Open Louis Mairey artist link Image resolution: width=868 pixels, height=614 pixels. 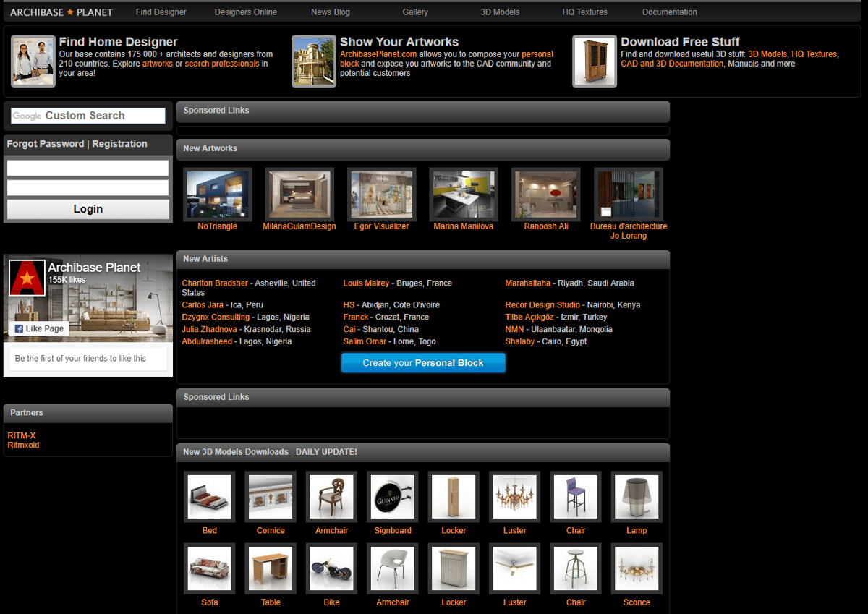[x=366, y=283]
